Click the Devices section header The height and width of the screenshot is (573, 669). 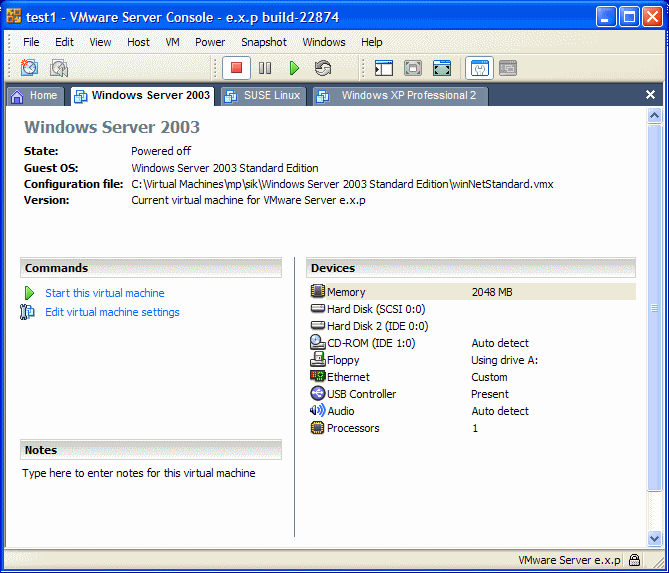[x=471, y=268]
